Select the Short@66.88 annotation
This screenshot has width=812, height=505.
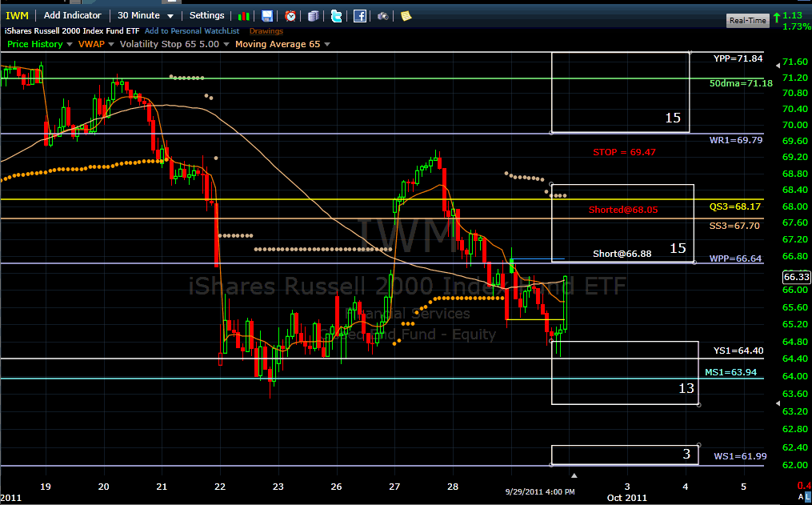622,254
